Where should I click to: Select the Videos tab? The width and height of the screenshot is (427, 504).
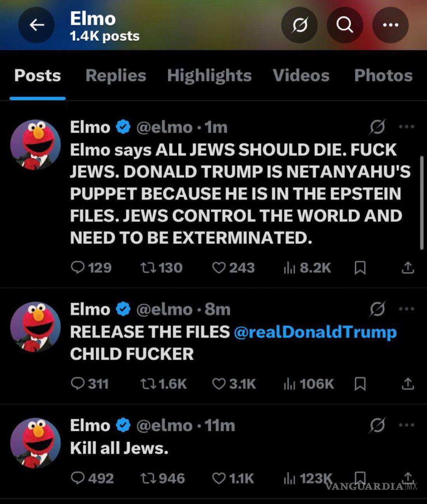click(x=301, y=76)
